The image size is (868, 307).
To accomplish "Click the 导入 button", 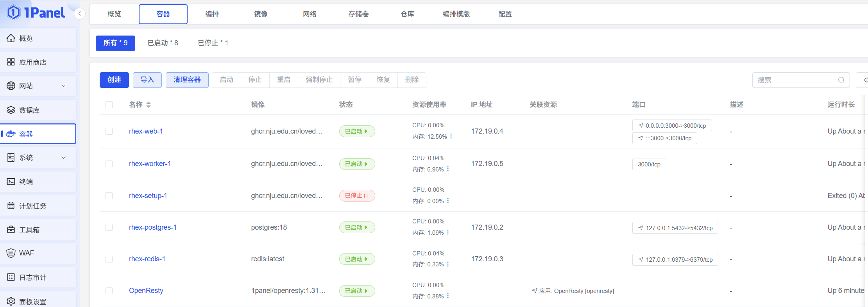I will [147, 80].
